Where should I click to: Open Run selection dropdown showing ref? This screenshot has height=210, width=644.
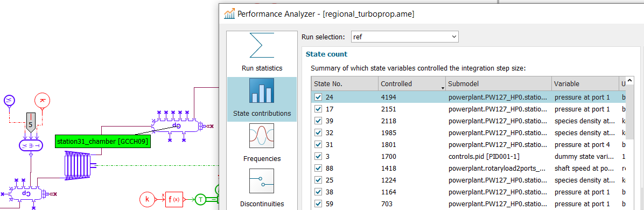coord(404,37)
